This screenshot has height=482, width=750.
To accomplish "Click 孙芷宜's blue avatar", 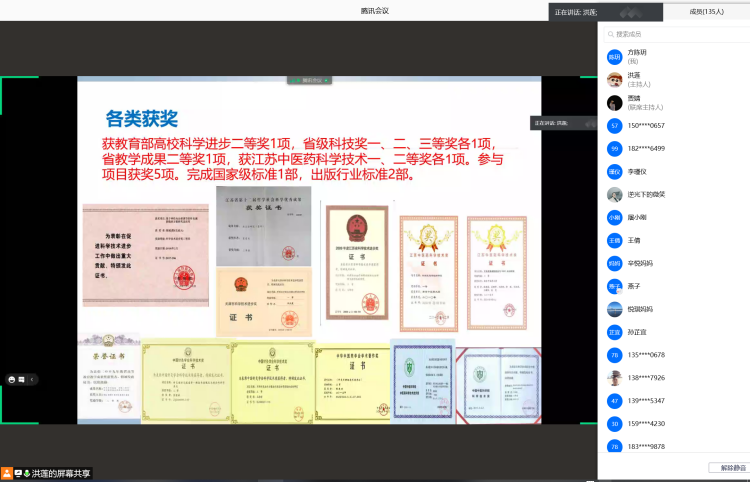I will (x=615, y=332).
